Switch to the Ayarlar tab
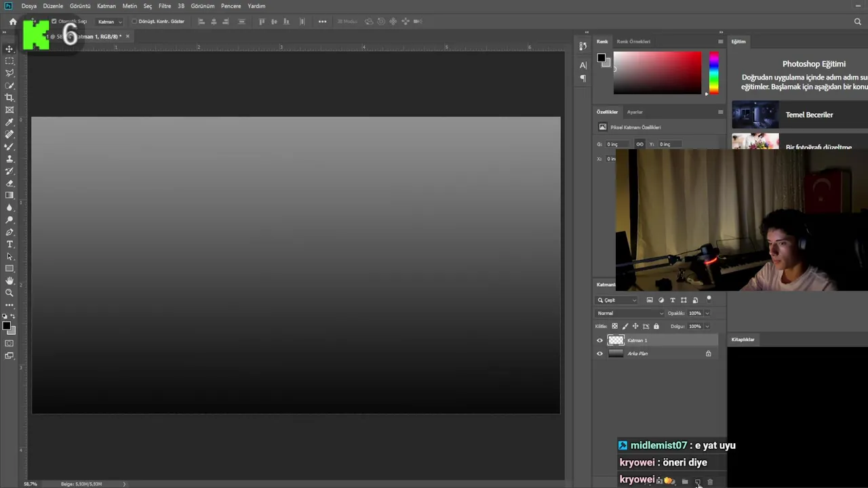This screenshot has width=868, height=488. pyautogui.click(x=635, y=112)
